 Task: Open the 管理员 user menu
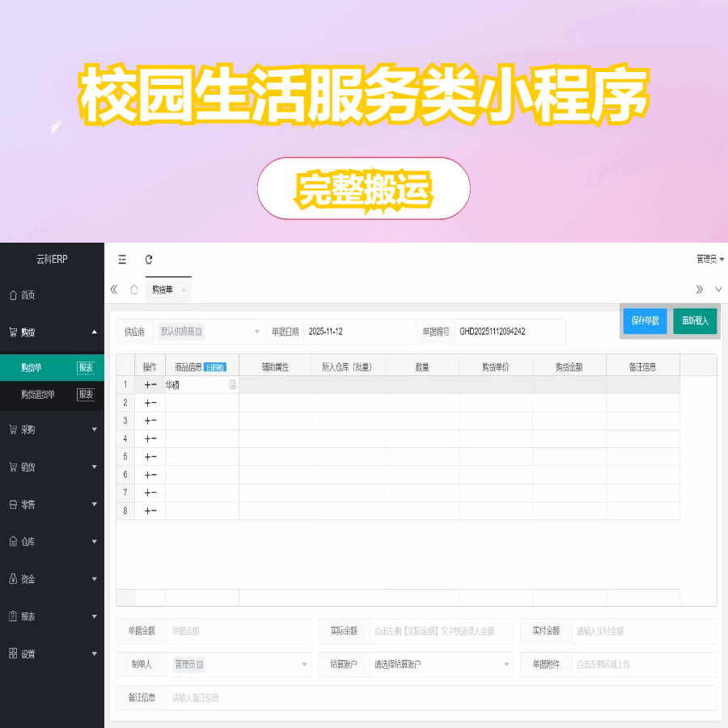[x=709, y=260]
